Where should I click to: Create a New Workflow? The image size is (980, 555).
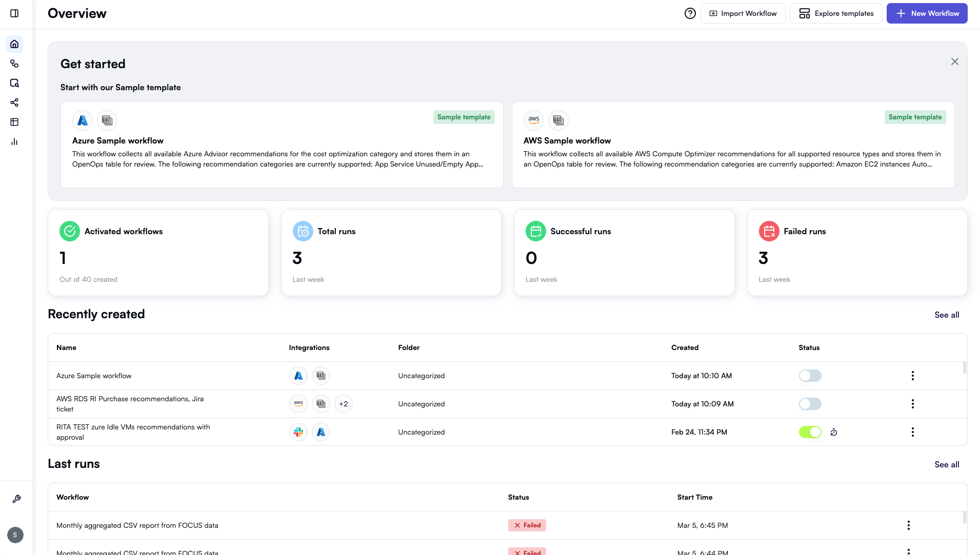point(927,13)
